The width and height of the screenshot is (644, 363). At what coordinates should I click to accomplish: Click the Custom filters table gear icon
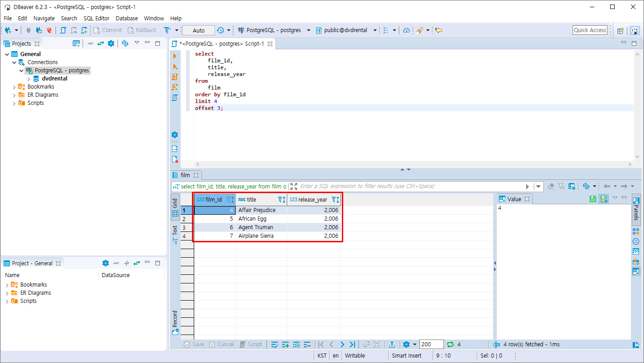(x=572, y=186)
